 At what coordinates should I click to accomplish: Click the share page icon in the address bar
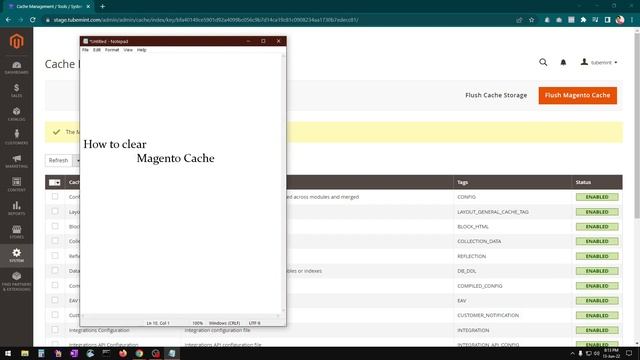pyautogui.click(x=519, y=20)
